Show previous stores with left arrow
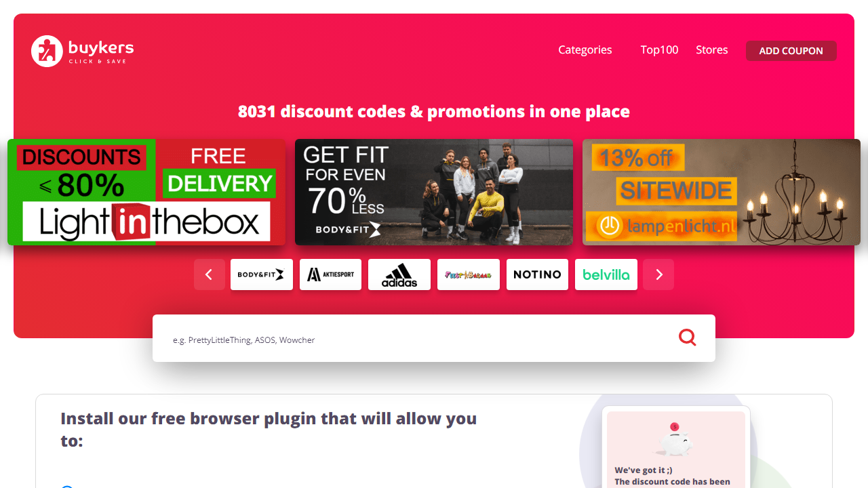Viewport: 868px width, 488px height. [210, 274]
